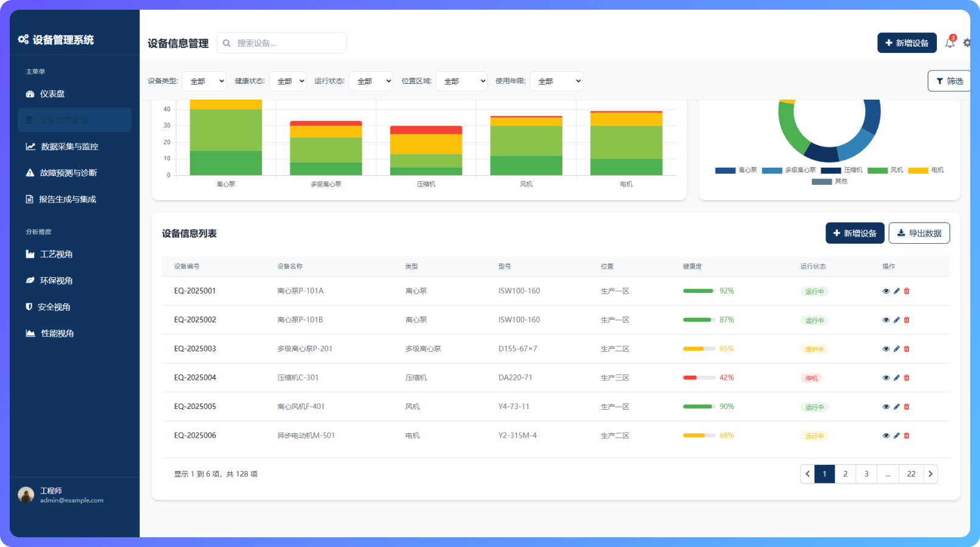Click the 92% health bar of EQ-2025001
This screenshot has height=547, width=980.
pyautogui.click(x=699, y=291)
